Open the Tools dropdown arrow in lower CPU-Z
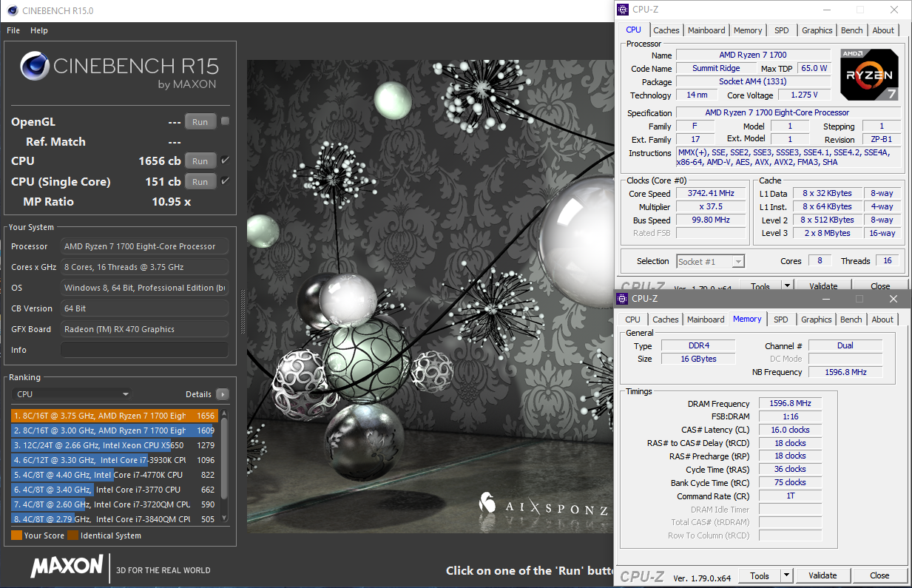Viewport: 912px width, 588px height. coord(786,575)
